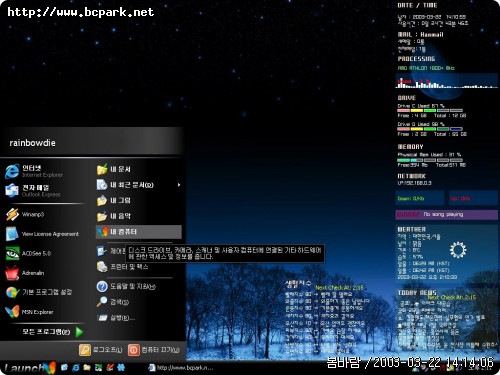The height and width of the screenshot is (375, 500).
Task: Click the green quick launch icon
Action: (x=98, y=368)
